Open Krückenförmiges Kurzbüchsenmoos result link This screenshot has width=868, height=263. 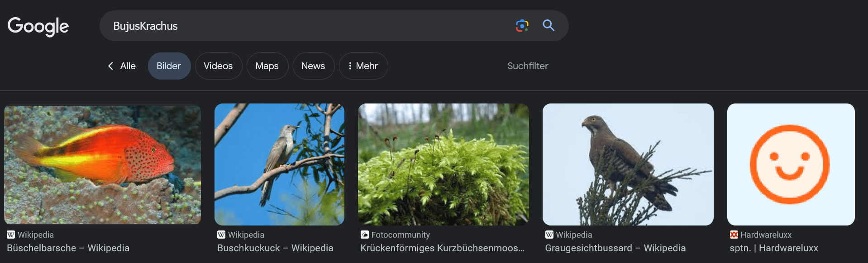pos(442,248)
